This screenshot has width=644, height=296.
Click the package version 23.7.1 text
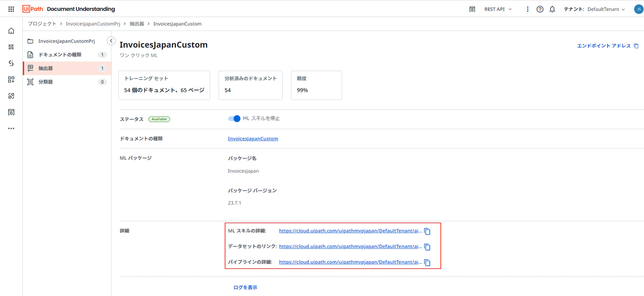coord(234,203)
